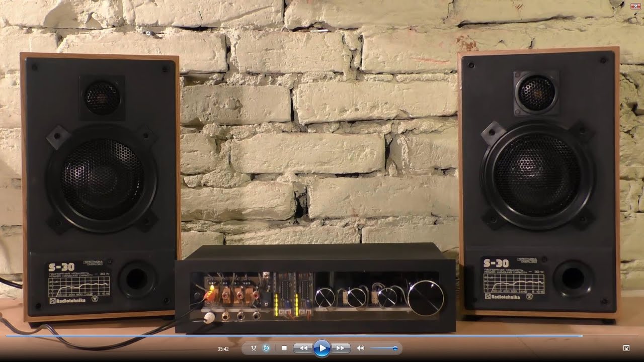The width and height of the screenshot is (644, 362).
Task: Toggle shuffle mode in the player
Action: coord(254,348)
